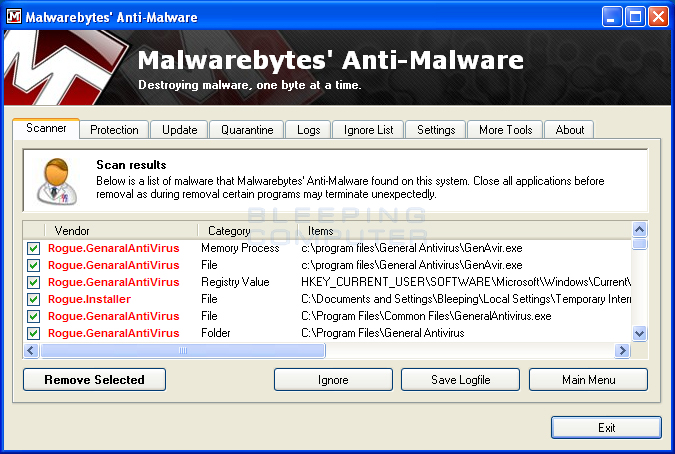Go to the Settings tab
Image resolution: width=675 pixels, height=454 pixels.
(436, 130)
